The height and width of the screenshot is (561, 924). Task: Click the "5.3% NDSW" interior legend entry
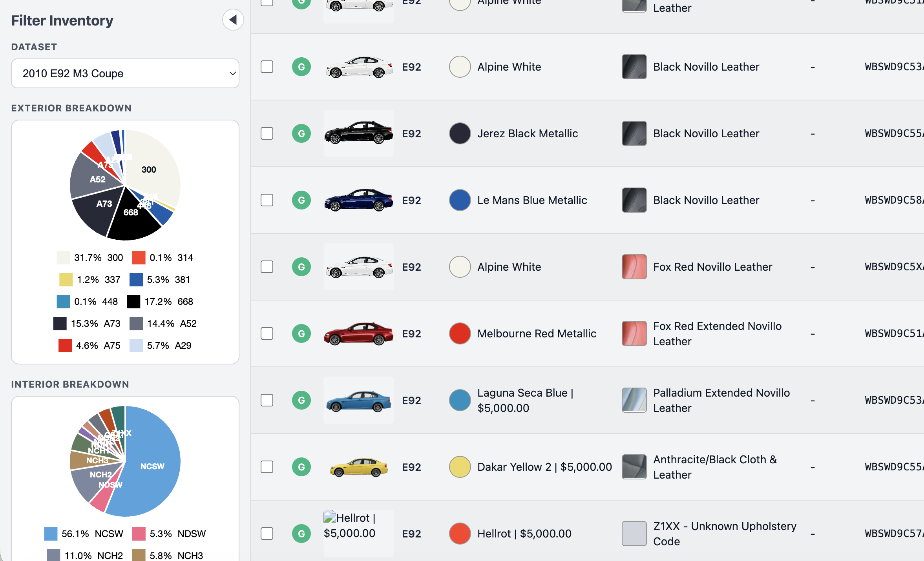click(x=169, y=534)
